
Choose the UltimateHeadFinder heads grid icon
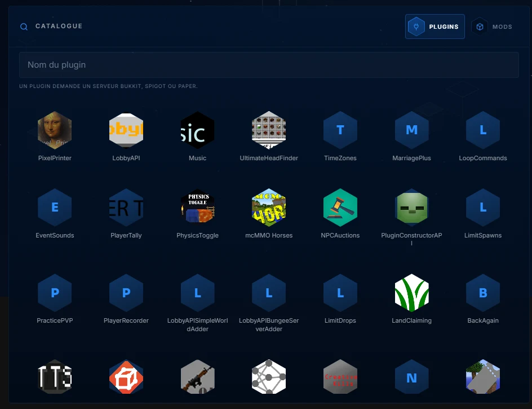[x=269, y=130]
